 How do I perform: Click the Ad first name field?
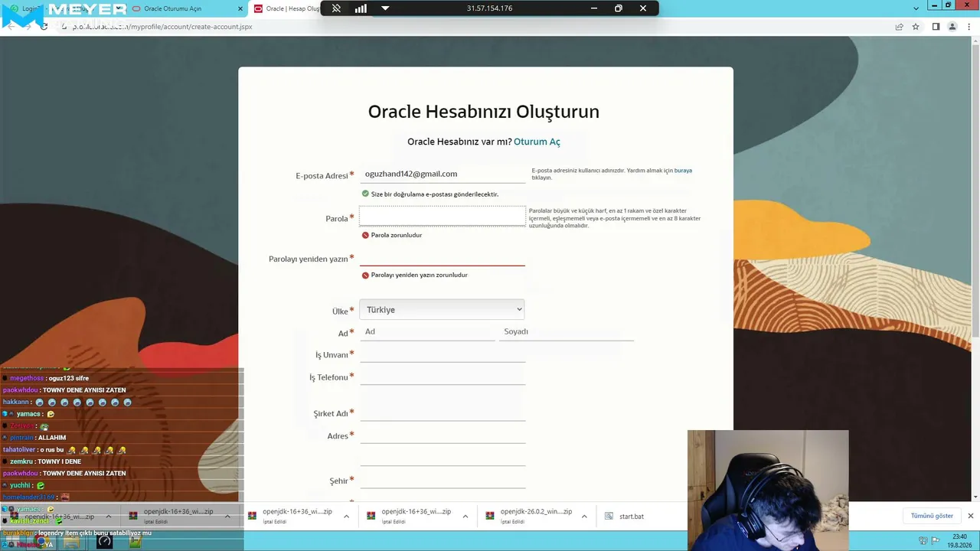427,331
